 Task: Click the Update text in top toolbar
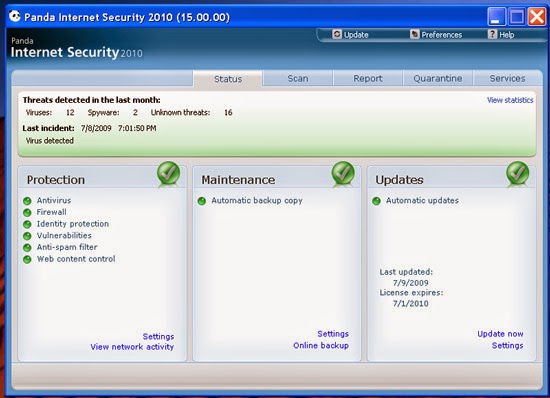356,35
